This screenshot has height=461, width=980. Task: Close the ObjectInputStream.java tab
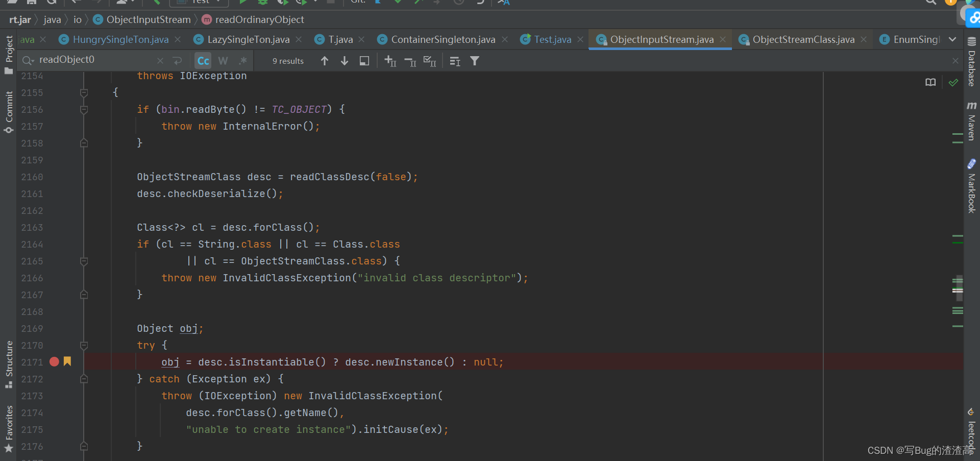point(723,39)
